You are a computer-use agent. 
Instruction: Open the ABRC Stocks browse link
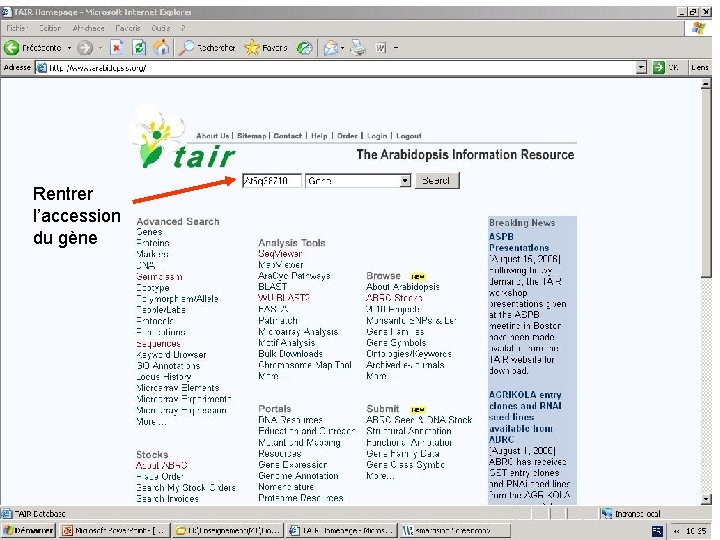394,298
